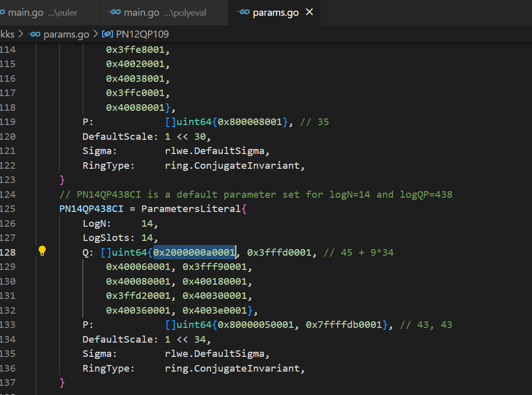Viewport: 532px width, 395px height.
Task: Click 0x40038001 on line 116
Action: (x=135, y=79)
